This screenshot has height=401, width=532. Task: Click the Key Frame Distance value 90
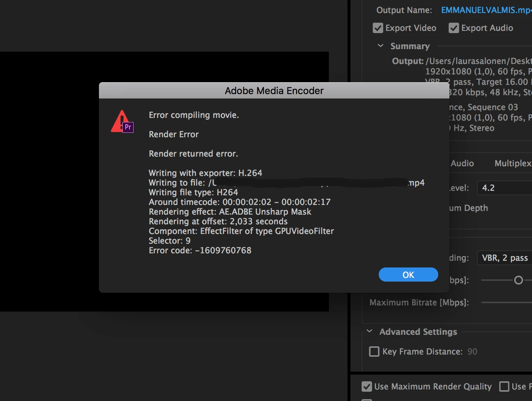(x=472, y=352)
